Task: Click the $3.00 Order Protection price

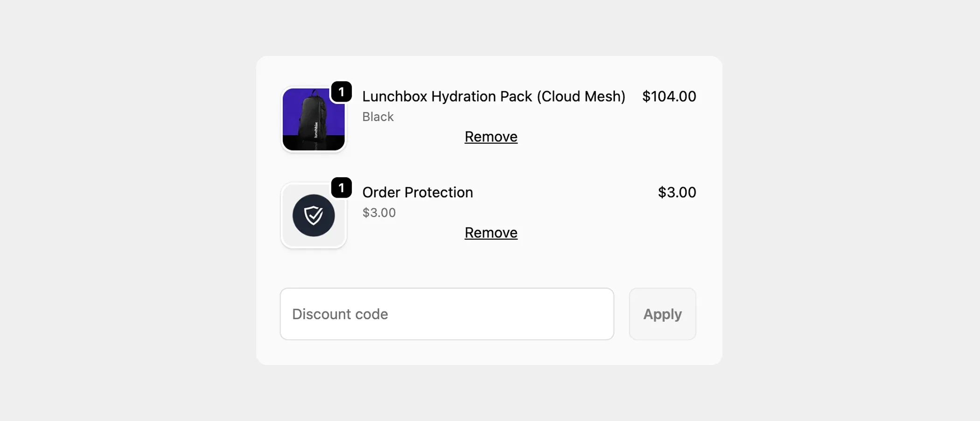Action: [x=677, y=192]
